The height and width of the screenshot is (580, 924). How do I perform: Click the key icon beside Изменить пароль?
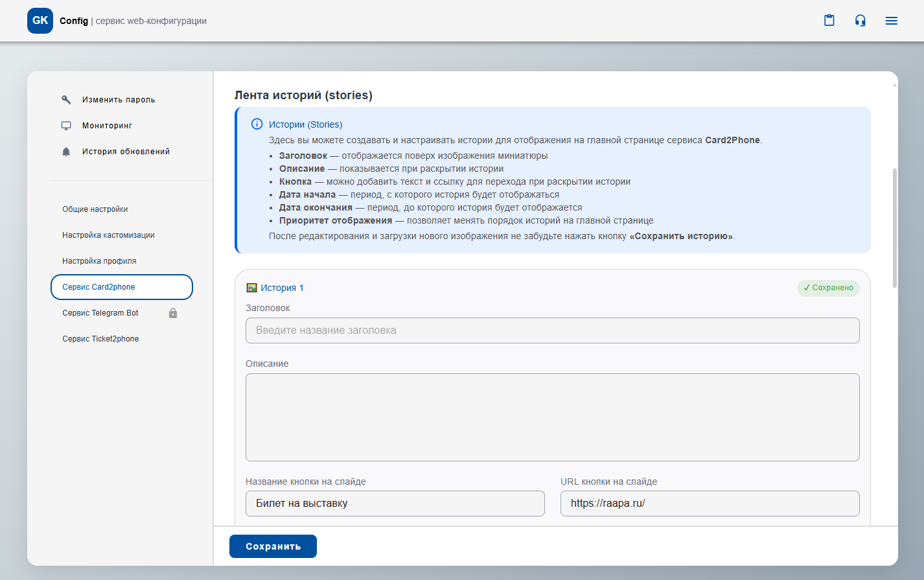[66, 100]
